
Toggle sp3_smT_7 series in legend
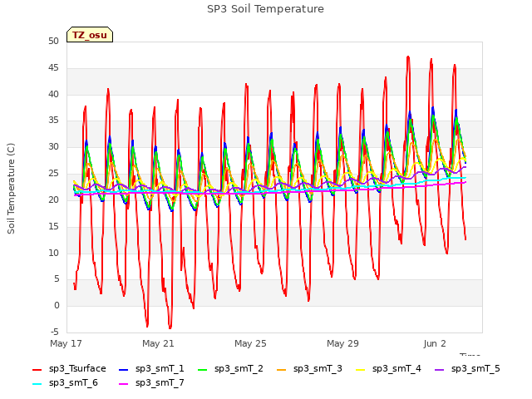[x=151, y=382]
